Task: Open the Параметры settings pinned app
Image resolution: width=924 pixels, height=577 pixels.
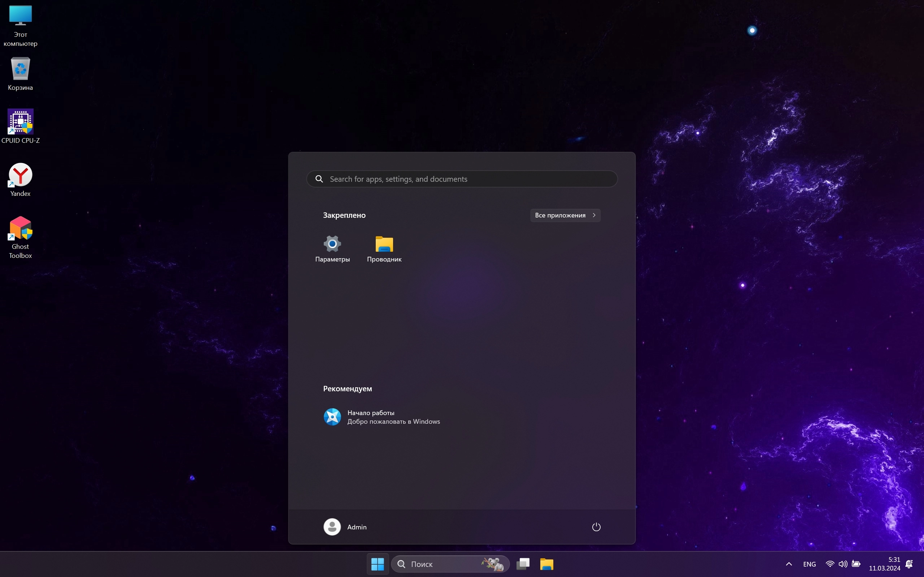Action: [x=332, y=248]
